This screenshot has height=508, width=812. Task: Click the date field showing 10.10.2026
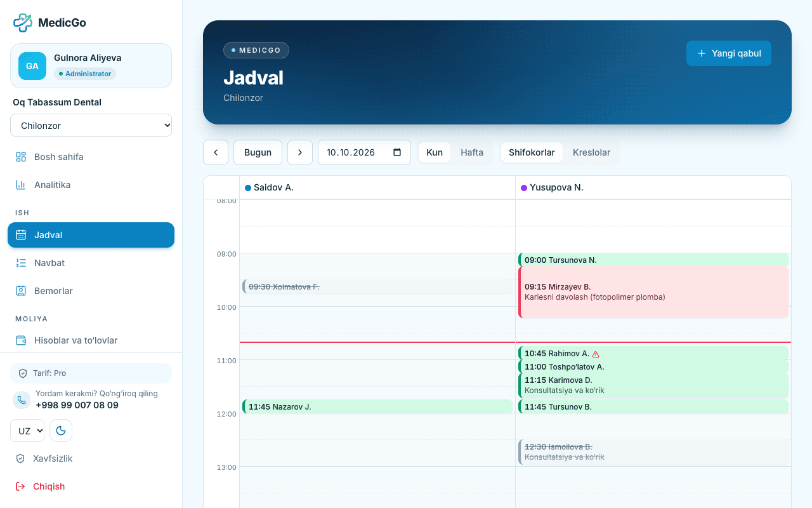coord(364,152)
